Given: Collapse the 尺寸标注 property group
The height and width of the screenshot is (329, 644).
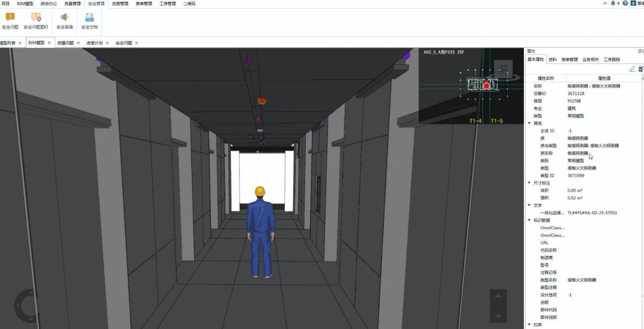Looking at the screenshot, I should (x=529, y=183).
